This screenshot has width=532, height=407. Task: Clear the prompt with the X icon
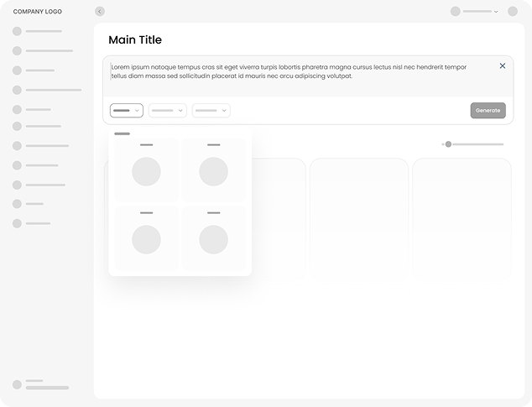pyautogui.click(x=503, y=65)
